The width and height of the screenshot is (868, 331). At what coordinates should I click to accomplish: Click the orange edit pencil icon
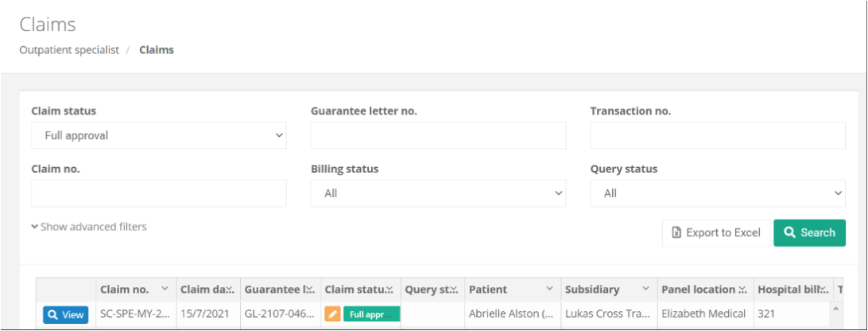[x=332, y=314]
